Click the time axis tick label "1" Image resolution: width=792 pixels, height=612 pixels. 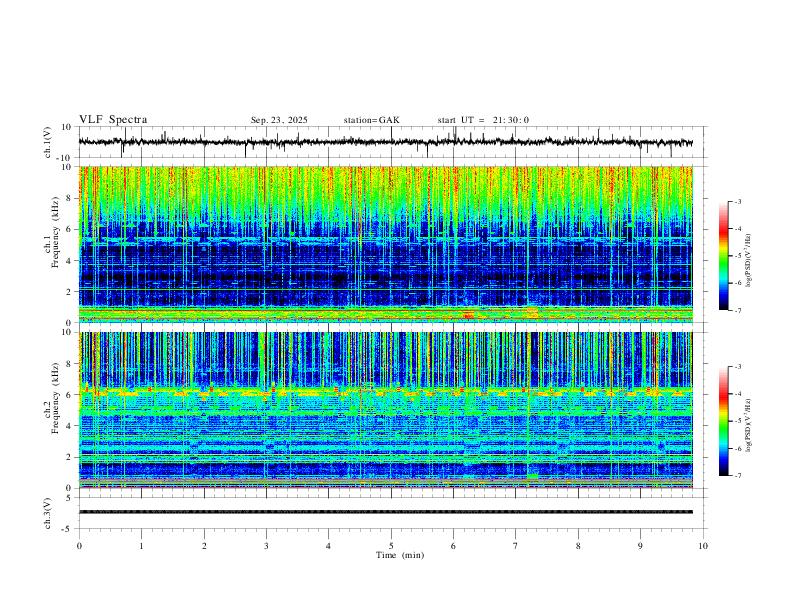141,546
